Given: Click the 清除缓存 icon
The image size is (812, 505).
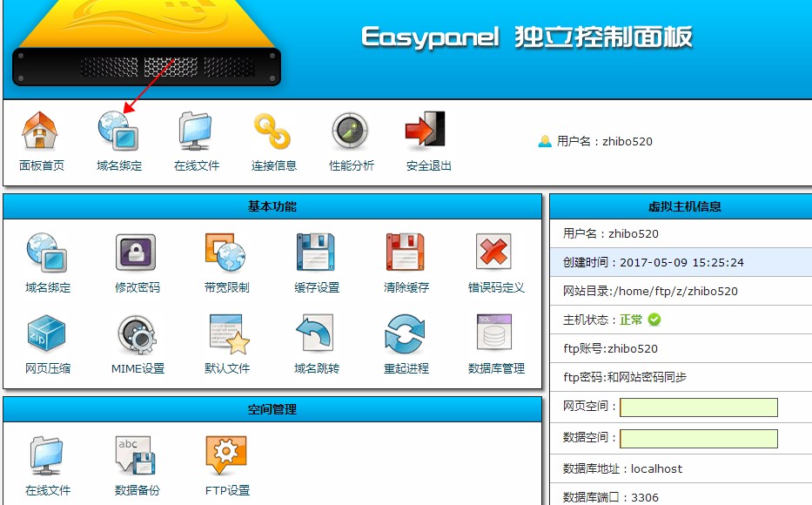Looking at the screenshot, I should [406, 253].
